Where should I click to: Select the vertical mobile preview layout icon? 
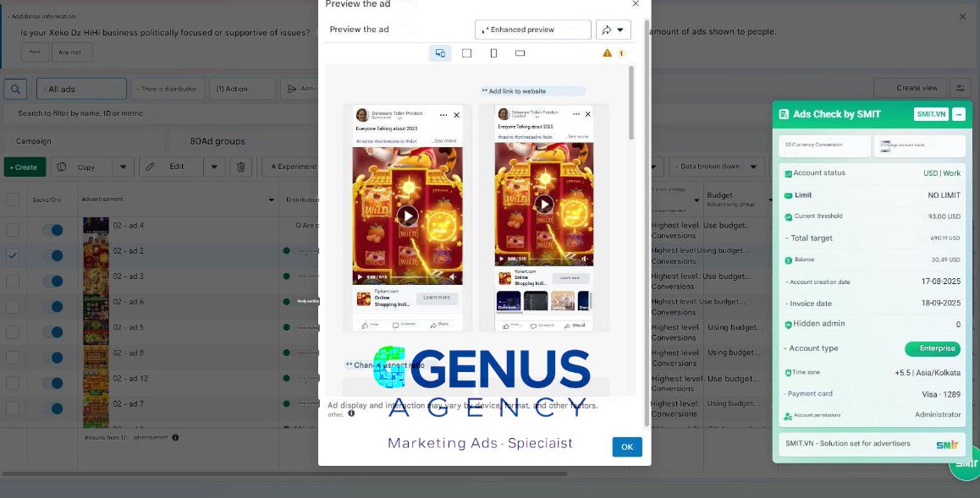493,53
